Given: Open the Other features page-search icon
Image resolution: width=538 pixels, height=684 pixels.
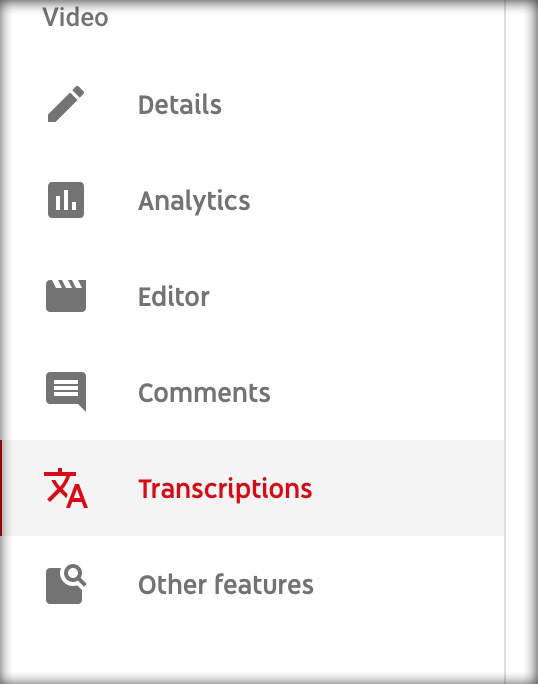Looking at the screenshot, I should click(66, 584).
